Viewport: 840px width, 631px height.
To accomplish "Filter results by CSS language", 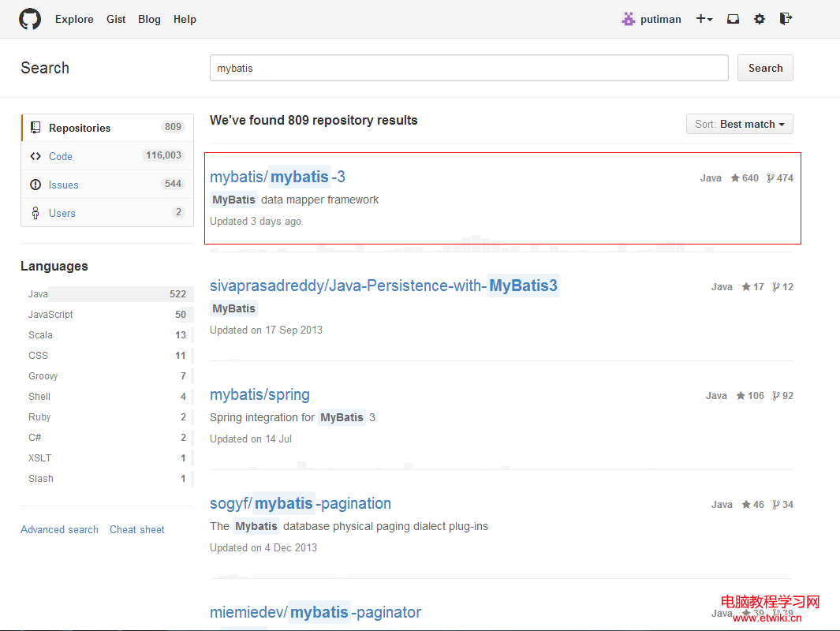I will click(x=107, y=356).
